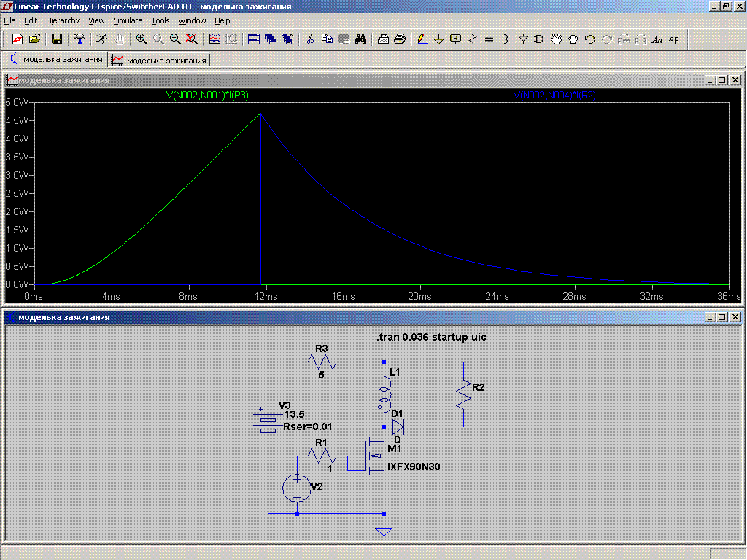Click the SPICE directive .op icon
Viewport: 747px width, 560px height.
[673, 39]
